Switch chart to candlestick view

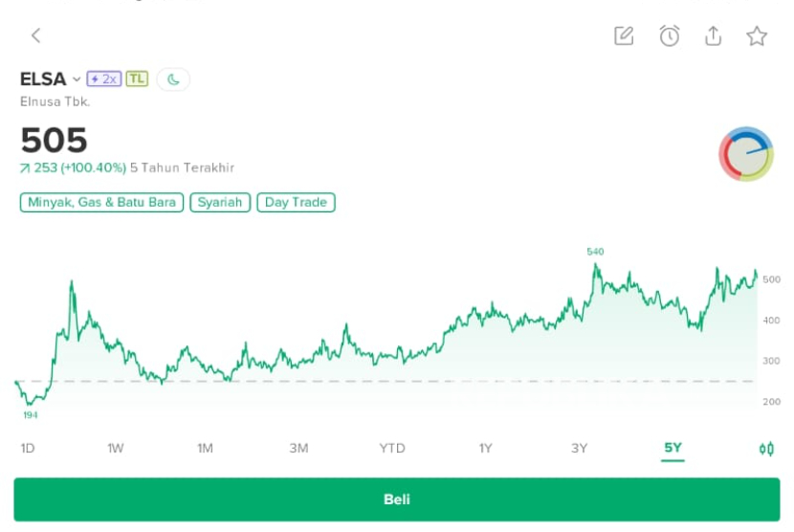click(766, 449)
